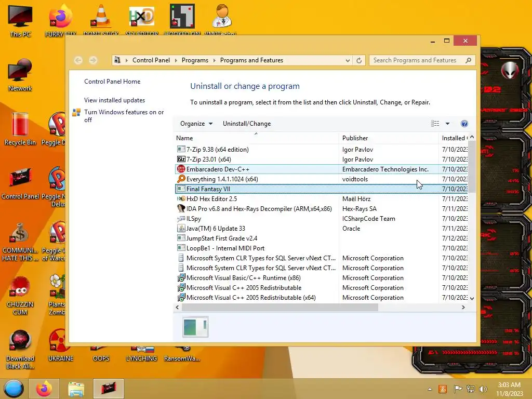Open the VLC cone desktop shortcut
The image size is (532, 399).
101,20
